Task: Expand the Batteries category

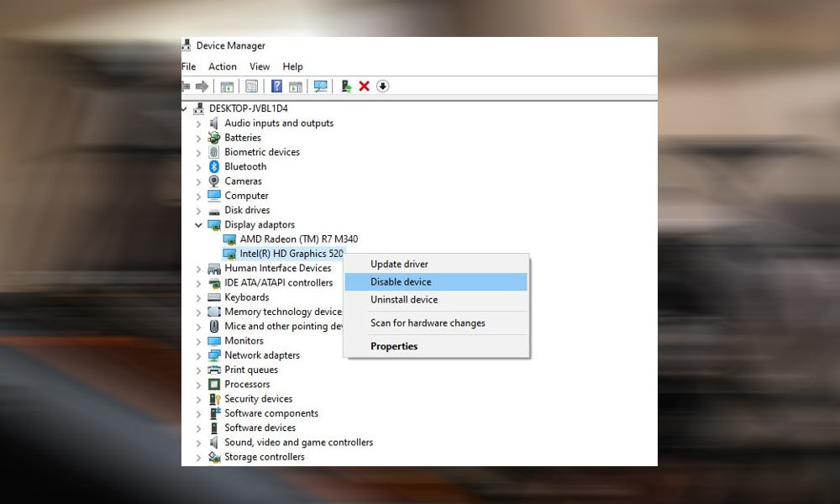Action: click(198, 139)
